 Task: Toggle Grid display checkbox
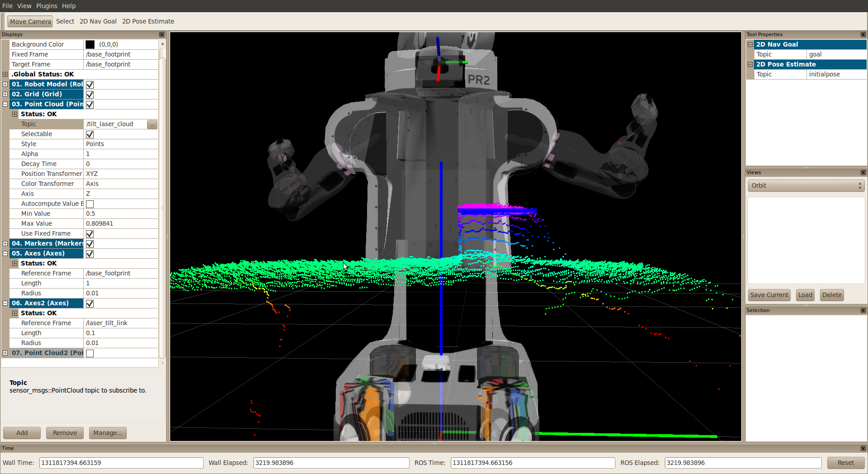(x=90, y=95)
